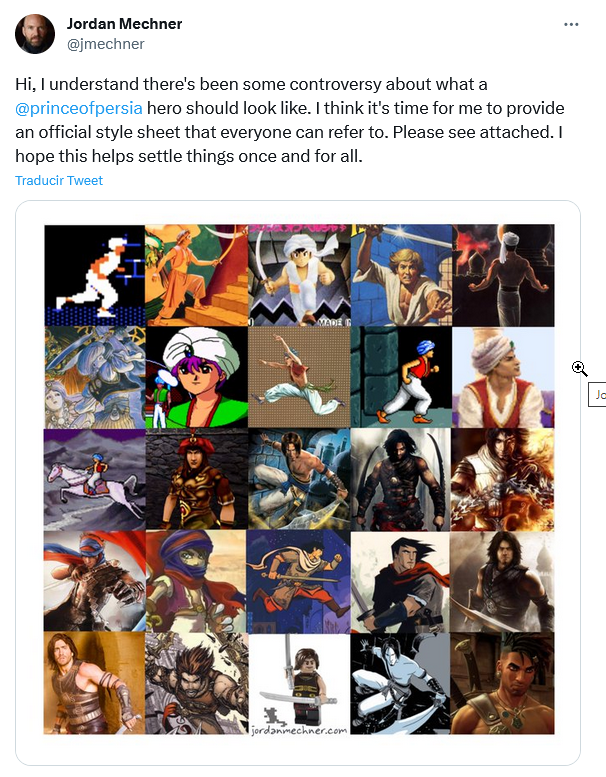
Task: Click the fiery Two Thrones prince with chains
Action: 503,479
